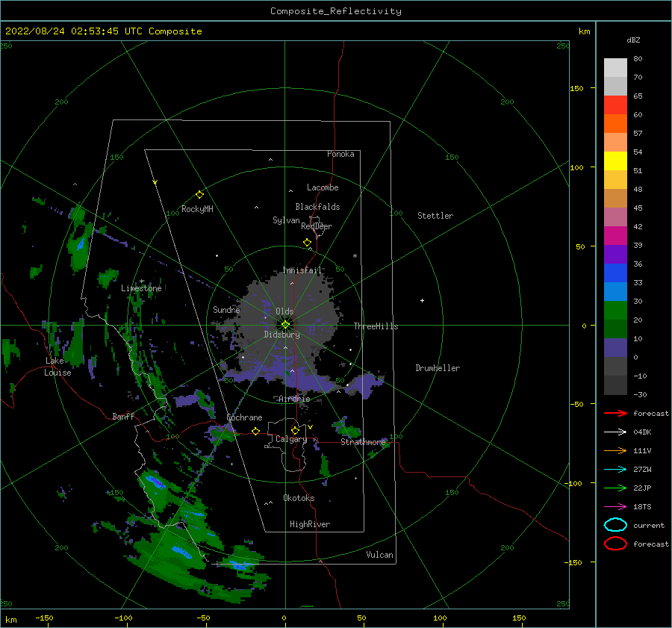Viewport: 672px width, 628px height.
Task: Click the ThreeHills label
Action: [x=376, y=326]
